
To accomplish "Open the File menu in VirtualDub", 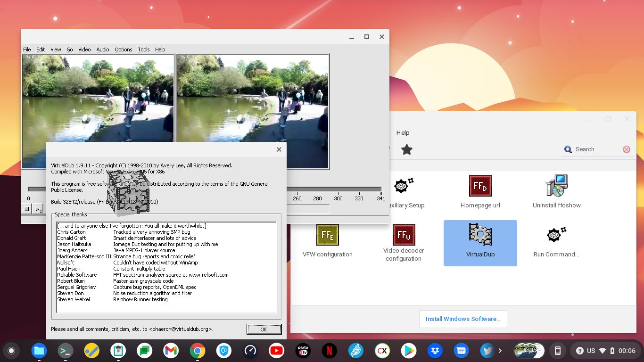I will coord(27,49).
